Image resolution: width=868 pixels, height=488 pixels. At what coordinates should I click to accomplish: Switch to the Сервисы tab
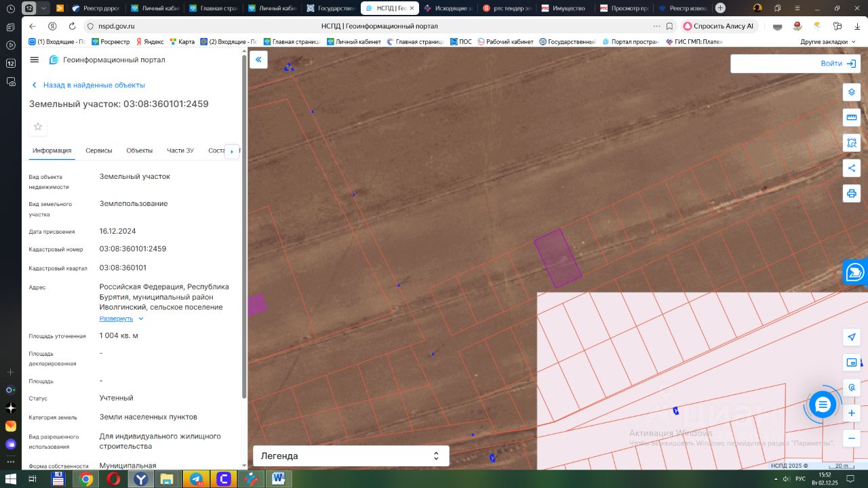pyautogui.click(x=99, y=150)
